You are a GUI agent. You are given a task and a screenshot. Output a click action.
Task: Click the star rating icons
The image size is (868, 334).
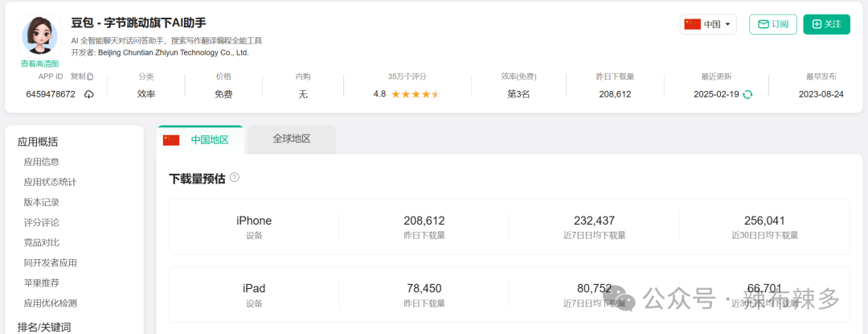coord(416,94)
